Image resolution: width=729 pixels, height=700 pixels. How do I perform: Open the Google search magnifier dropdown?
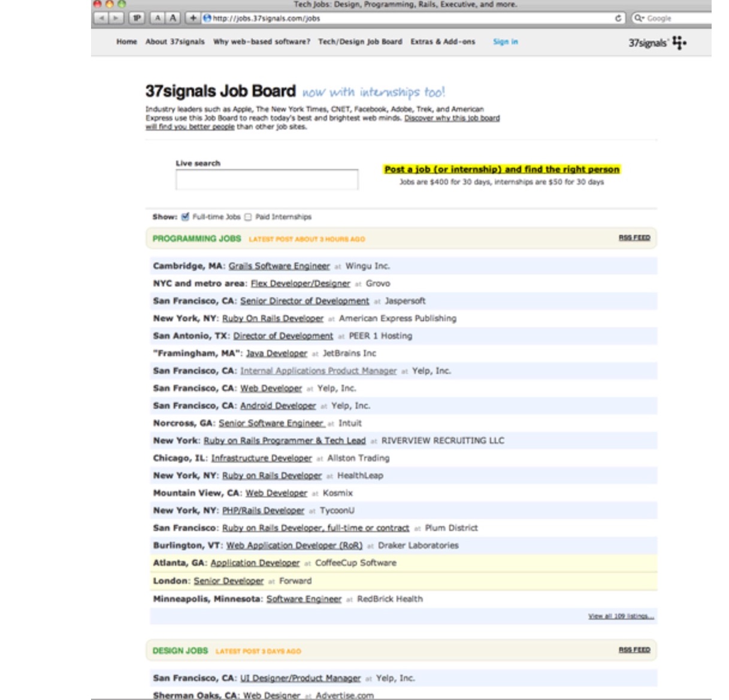(x=639, y=19)
